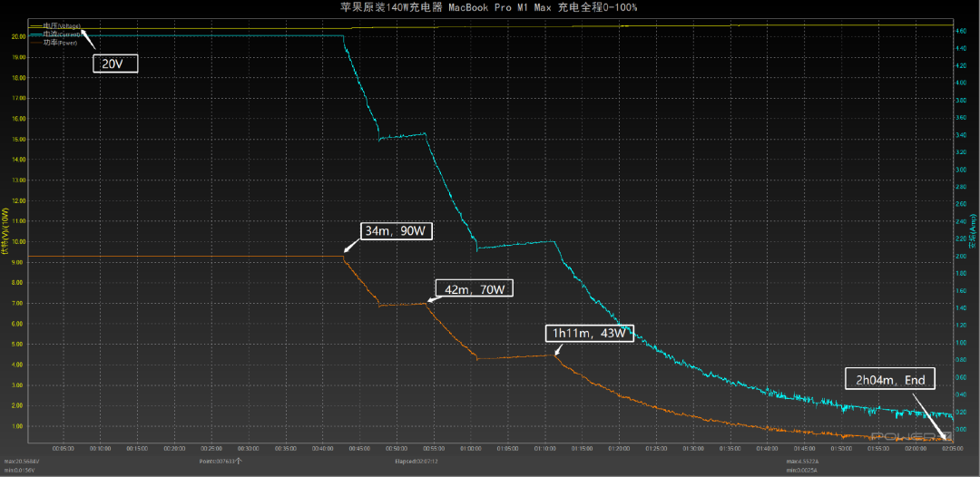Click the Elapsed:02:07:12 readout
This screenshot has height=477, width=980.
(416, 462)
